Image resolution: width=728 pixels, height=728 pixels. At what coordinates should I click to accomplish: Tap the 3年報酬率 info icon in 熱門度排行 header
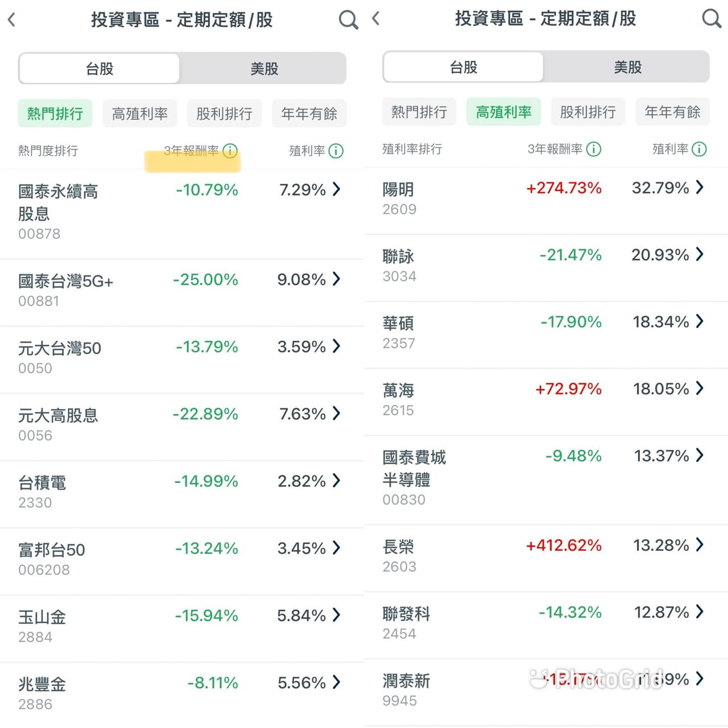(230, 151)
